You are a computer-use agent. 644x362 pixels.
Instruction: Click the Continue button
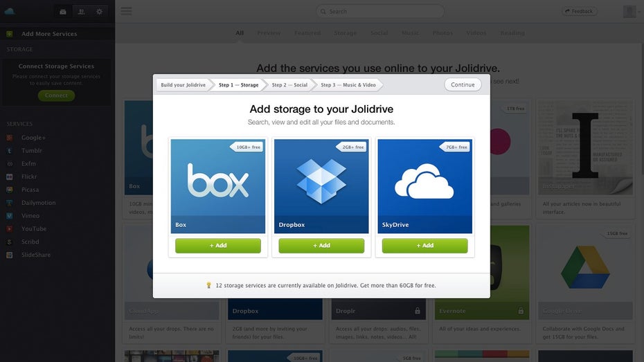coord(463,84)
